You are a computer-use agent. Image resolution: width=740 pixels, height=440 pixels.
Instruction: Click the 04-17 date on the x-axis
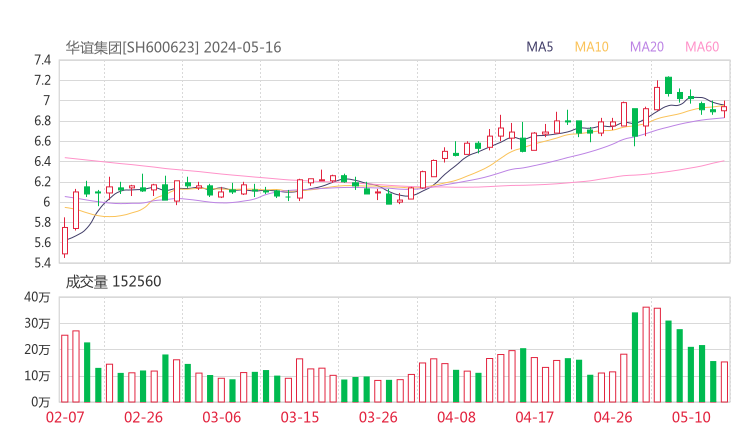pyautogui.click(x=534, y=417)
